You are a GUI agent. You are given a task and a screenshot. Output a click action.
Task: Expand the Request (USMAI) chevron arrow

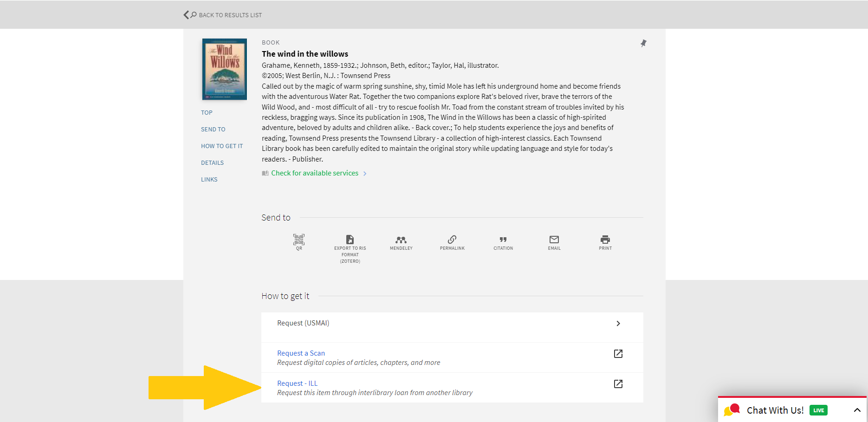point(618,324)
